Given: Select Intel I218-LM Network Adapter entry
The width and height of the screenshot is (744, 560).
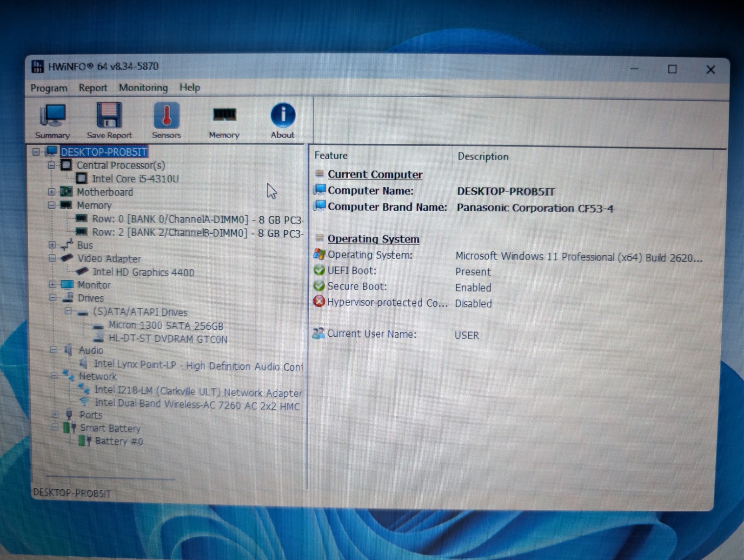Looking at the screenshot, I should click(198, 392).
